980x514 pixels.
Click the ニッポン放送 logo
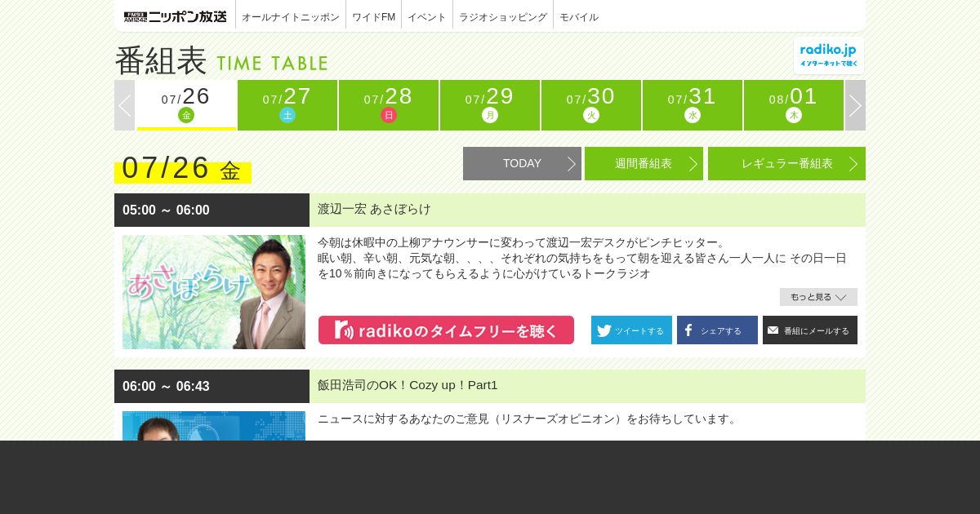pyautogui.click(x=176, y=16)
